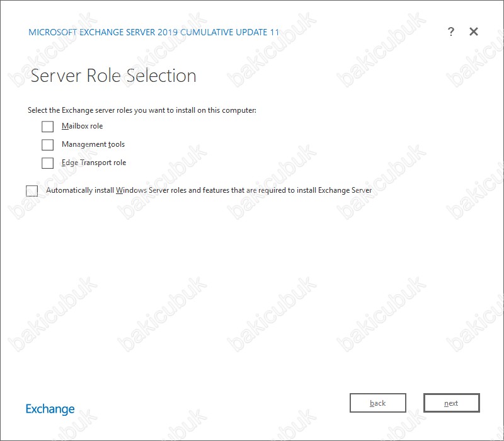Continue with the next button
504x441 pixels.
[x=451, y=403]
